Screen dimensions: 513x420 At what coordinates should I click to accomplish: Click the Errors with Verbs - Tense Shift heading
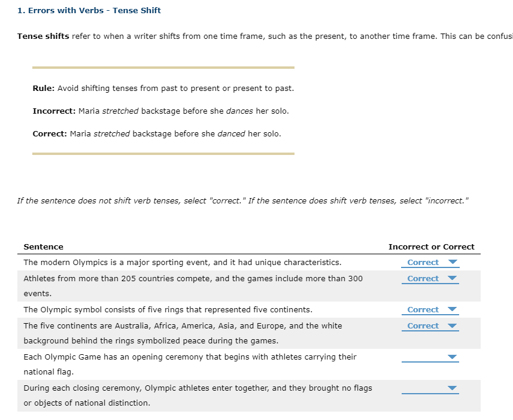coord(88,10)
